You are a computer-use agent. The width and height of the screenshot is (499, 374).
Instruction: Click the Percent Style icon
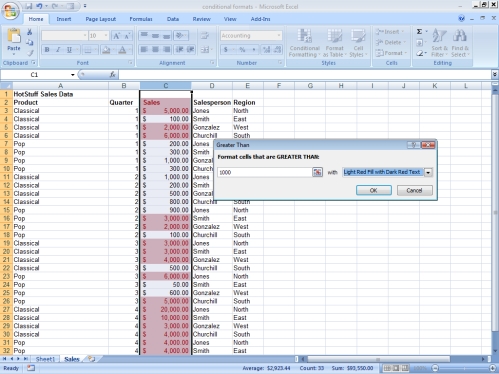pos(242,50)
